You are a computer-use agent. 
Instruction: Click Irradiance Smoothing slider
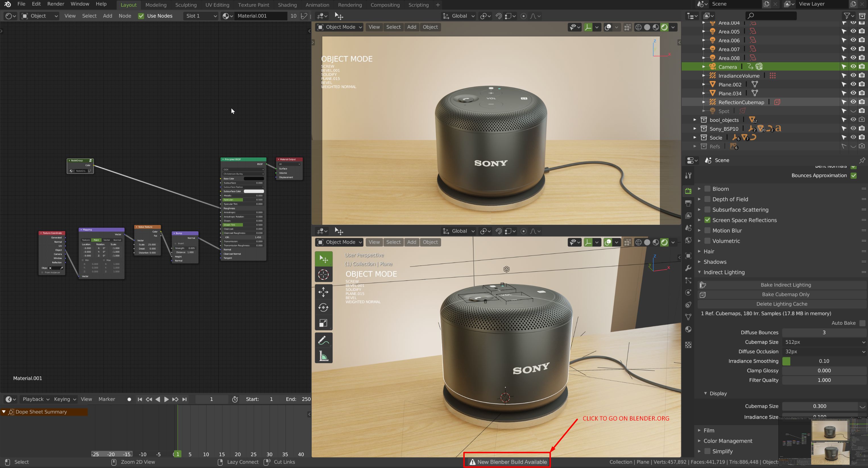coord(824,361)
